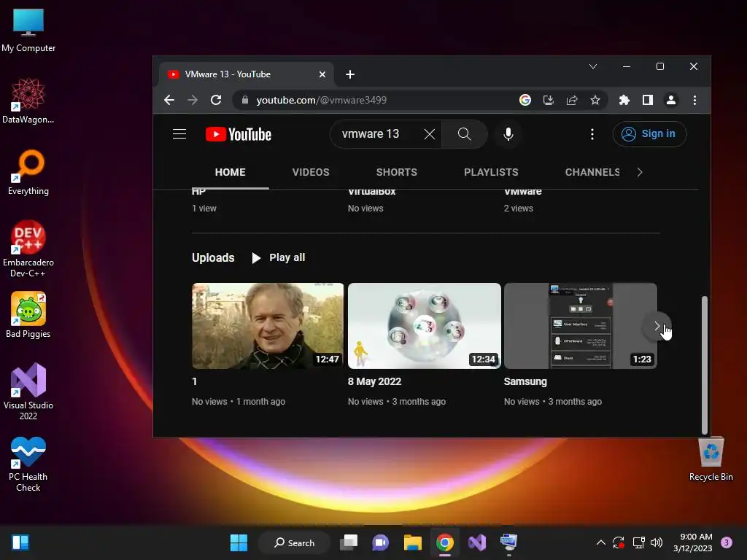Screen dimensions: 747x560
Task: Open My Computer desktop icon
Action: tap(28, 30)
